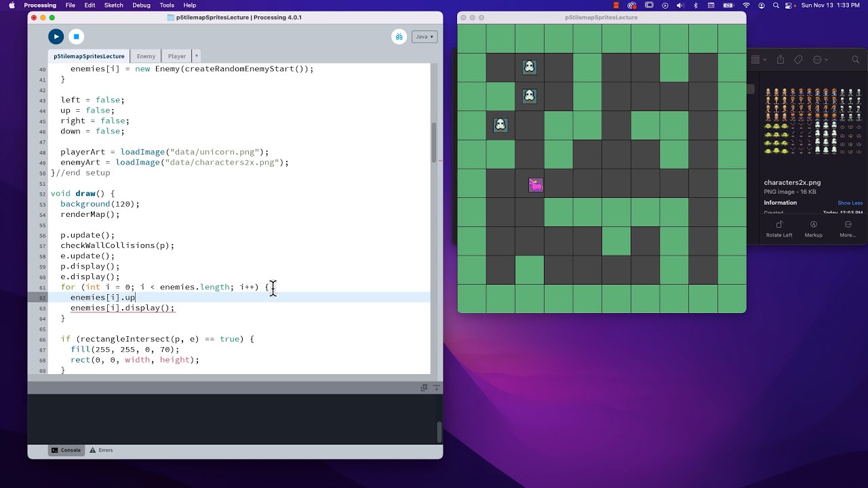This screenshot has width=868, height=488.
Task: Select the Console tab
Action: tap(66, 450)
